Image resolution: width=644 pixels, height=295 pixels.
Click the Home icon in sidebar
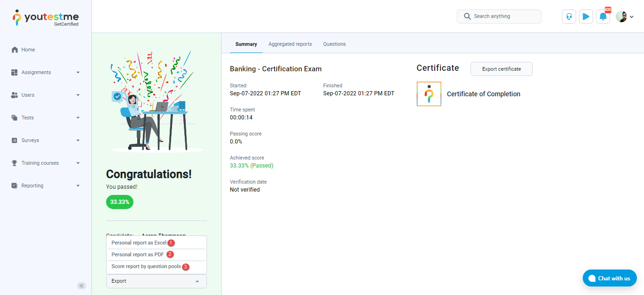[x=15, y=50]
